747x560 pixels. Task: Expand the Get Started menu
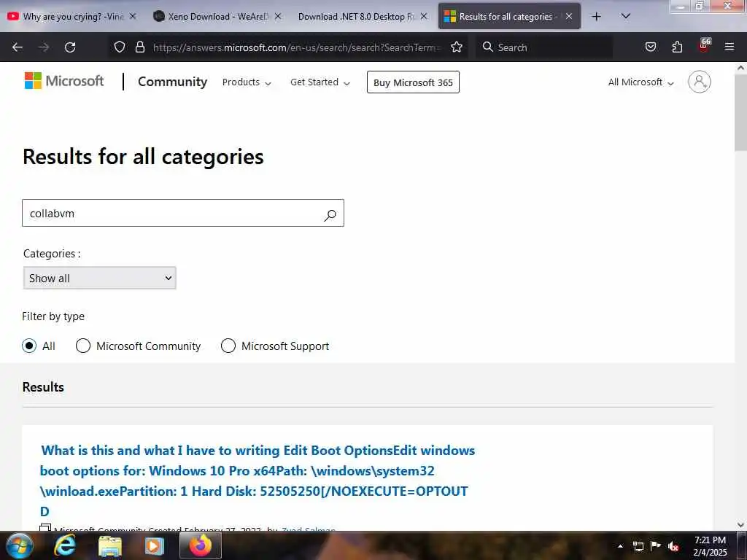tap(320, 82)
